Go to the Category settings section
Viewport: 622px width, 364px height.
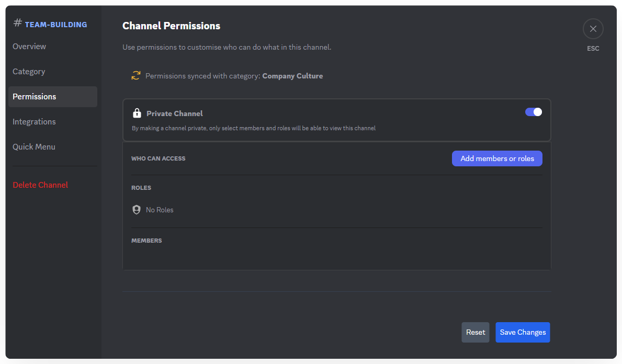[x=29, y=72]
